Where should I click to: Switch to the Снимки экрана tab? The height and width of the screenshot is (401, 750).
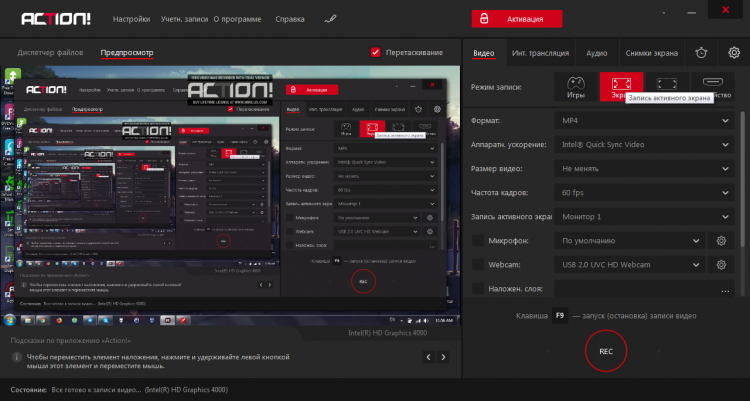pyautogui.click(x=651, y=53)
